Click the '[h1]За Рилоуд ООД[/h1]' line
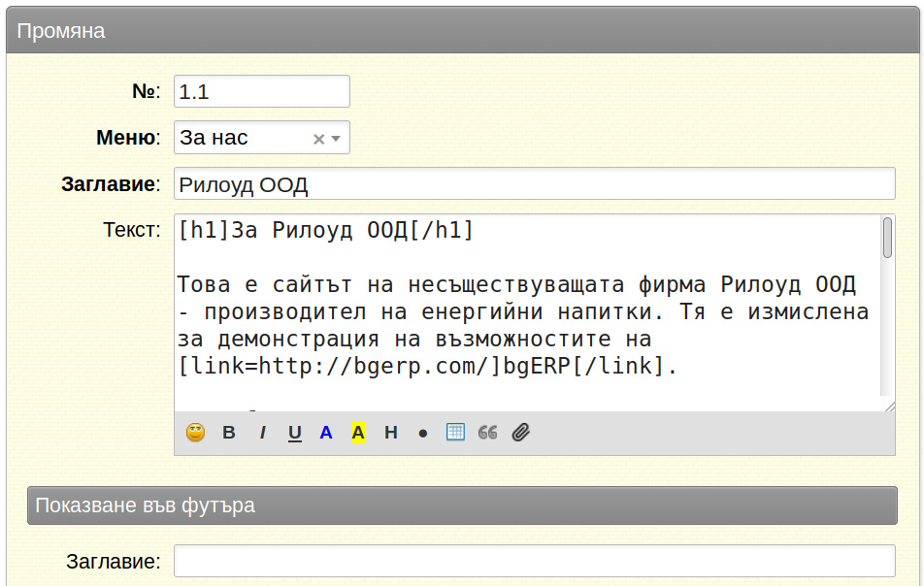This screenshot has height=586, width=924. click(x=325, y=230)
